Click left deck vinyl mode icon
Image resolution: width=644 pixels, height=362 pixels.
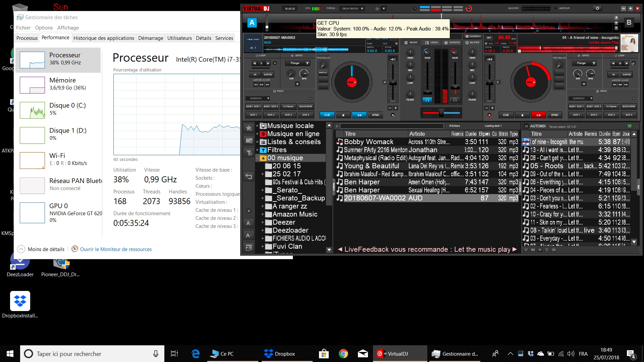pyautogui.click(x=393, y=115)
